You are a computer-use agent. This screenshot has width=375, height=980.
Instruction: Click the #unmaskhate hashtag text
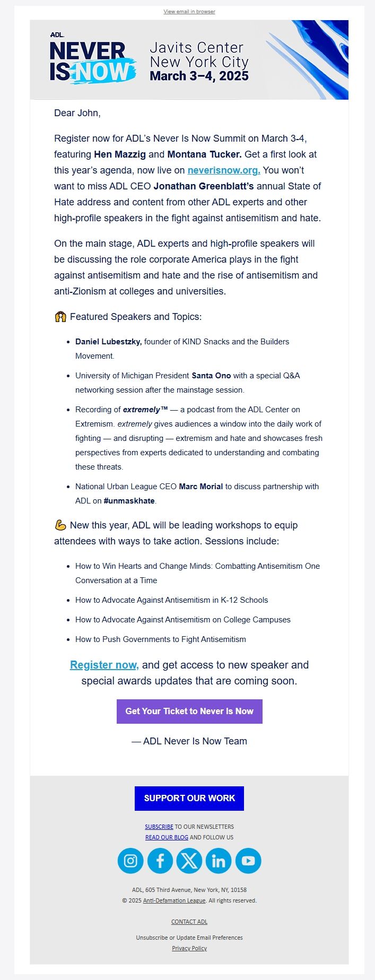129,500
